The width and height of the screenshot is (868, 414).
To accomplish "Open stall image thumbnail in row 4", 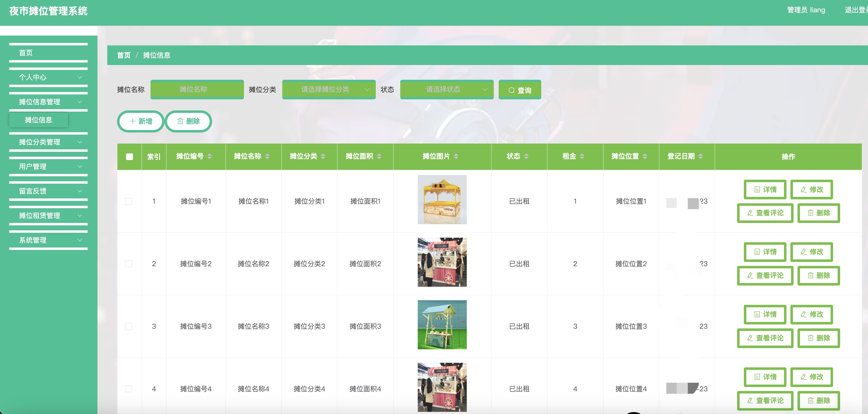I will coord(442,387).
